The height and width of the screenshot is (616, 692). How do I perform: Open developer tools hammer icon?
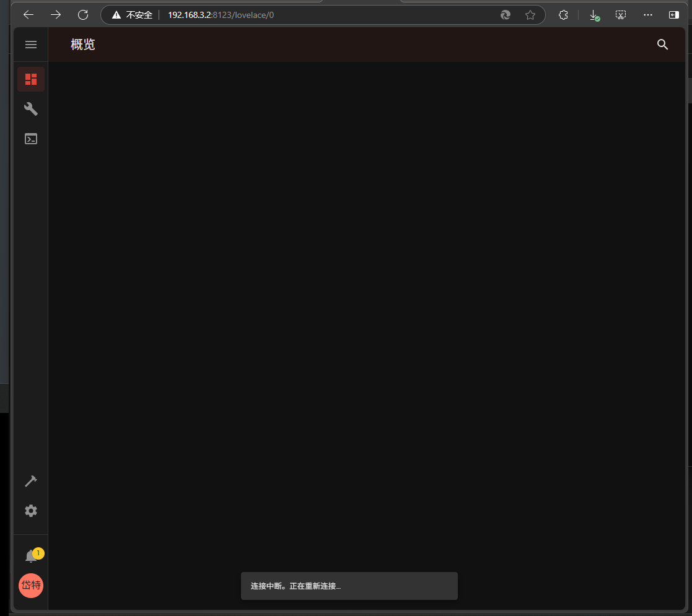[31, 481]
